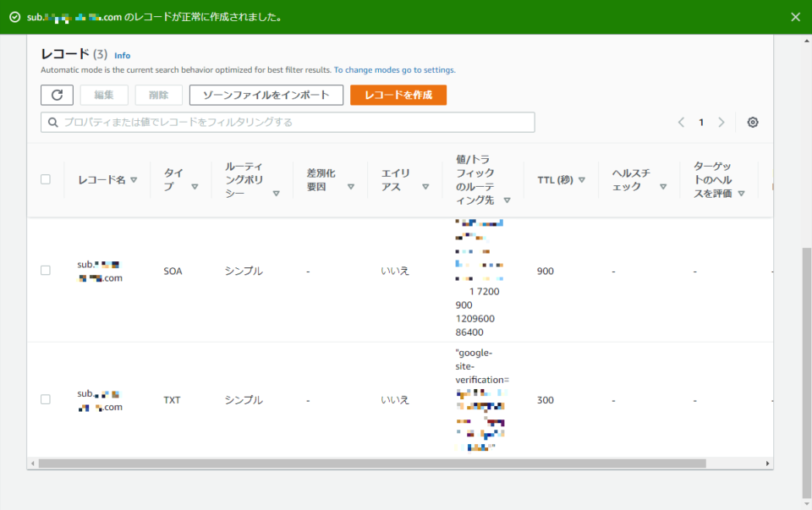Click the レコードを作成 button
The height and width of the screenshot is (510, 812).
[x=398, y=95]
